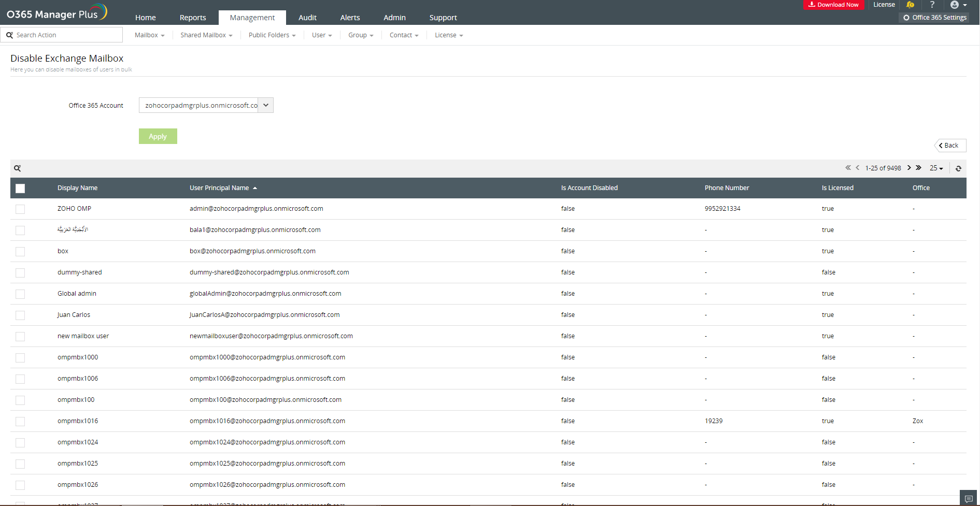The height and width of the screenshot is (506, 980).
Task: Sort by User Principal Name column arrow
Action: (x=255, y=188)
